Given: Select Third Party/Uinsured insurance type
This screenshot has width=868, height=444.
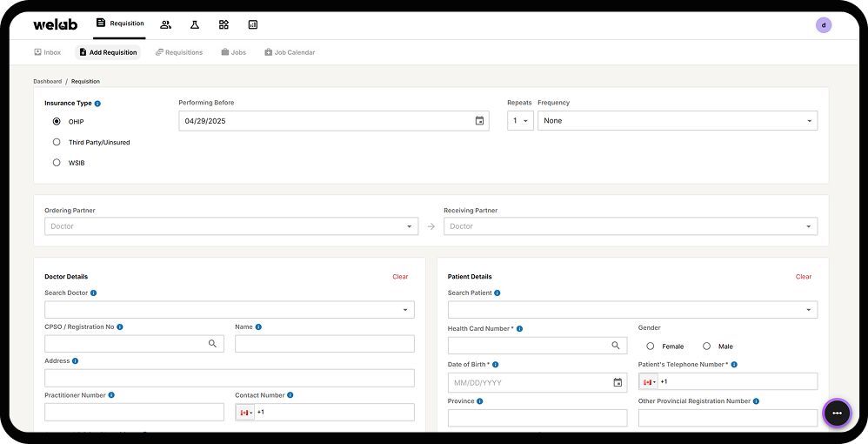Looking at the screenshot, I should pyautogui.click(x=57, y=143).
